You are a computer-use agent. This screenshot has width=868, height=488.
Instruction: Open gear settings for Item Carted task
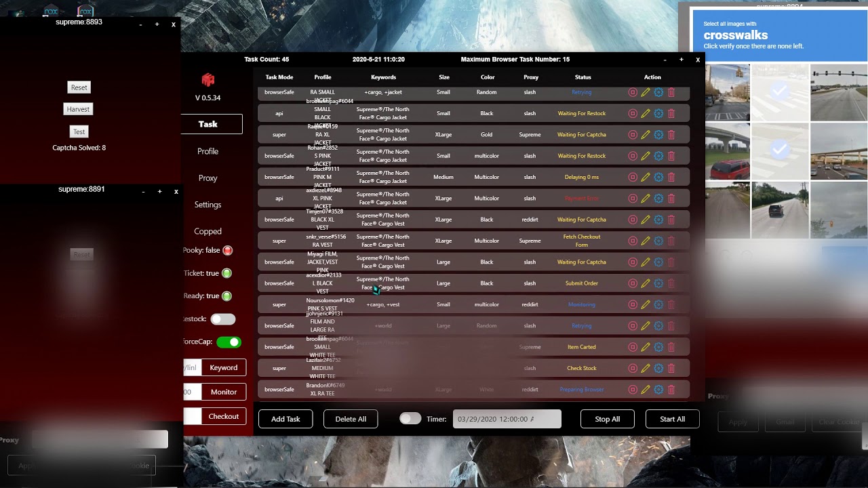pyautogui.click(x=658, y=347)
